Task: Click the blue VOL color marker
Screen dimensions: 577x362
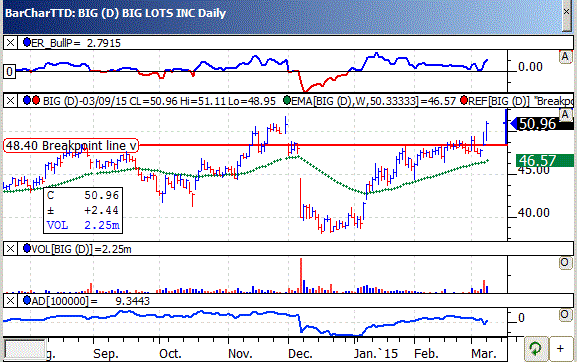Action: click(27, 248)
